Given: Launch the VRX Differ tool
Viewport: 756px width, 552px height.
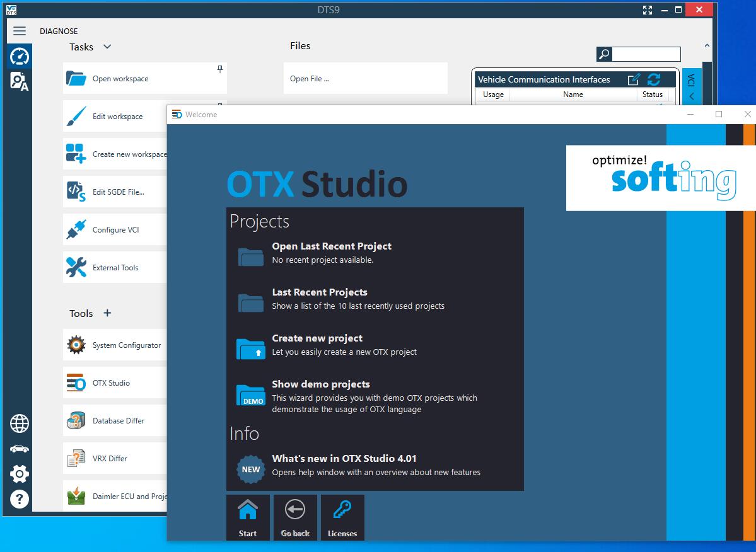Looking at the screenshot, I should [x=115, y=459].
